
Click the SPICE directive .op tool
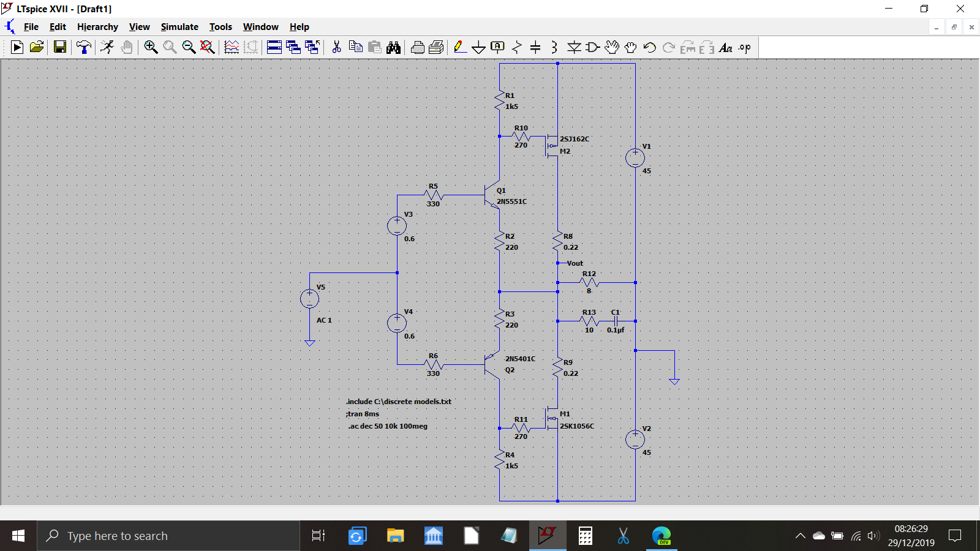point(744,47)
